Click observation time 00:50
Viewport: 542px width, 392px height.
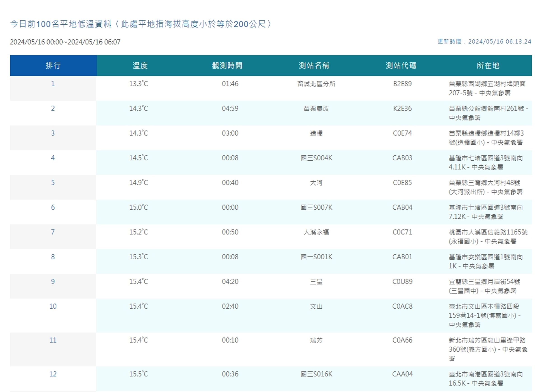pyautogui.click(x=230, y=232)
